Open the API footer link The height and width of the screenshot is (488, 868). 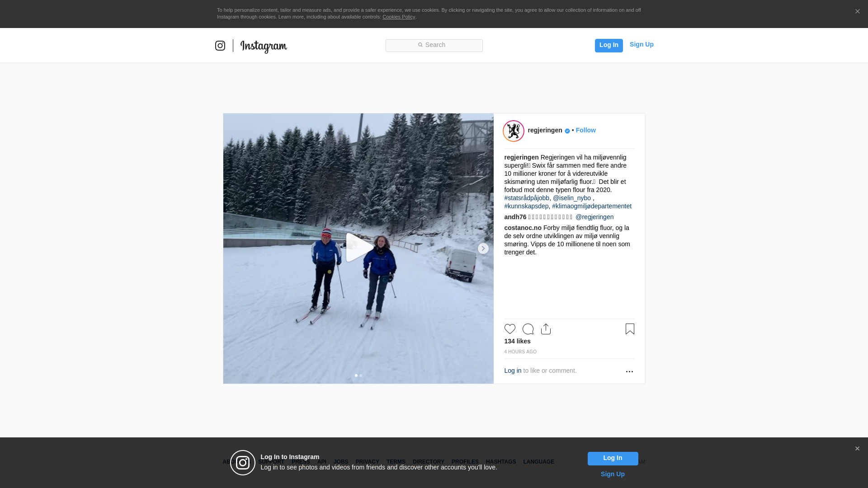tap(322, 462)
